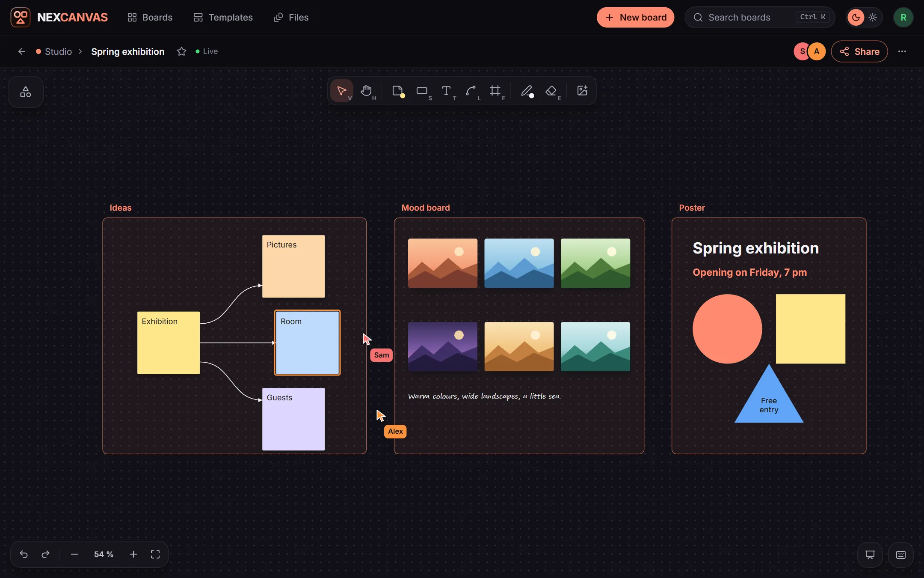
Task: Click the Insert image tool
Action: 582,91
